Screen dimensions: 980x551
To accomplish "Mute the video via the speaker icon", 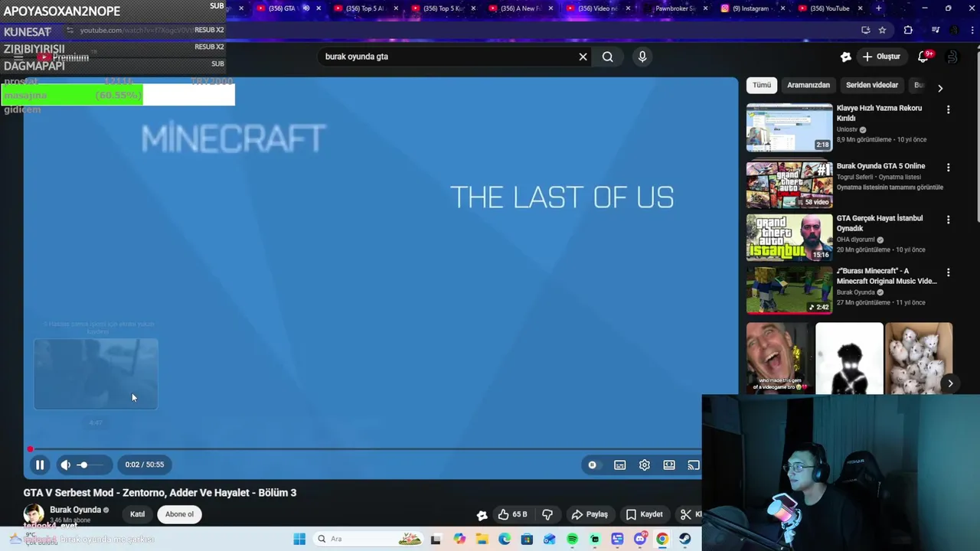I will pos(66,465).
